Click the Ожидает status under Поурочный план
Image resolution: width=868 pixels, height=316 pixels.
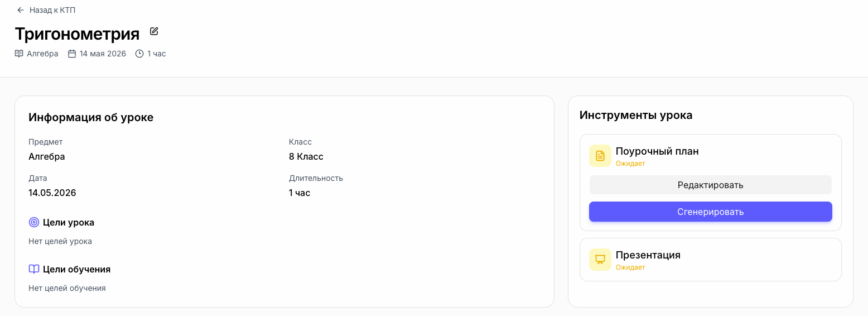tap(630, 164)
